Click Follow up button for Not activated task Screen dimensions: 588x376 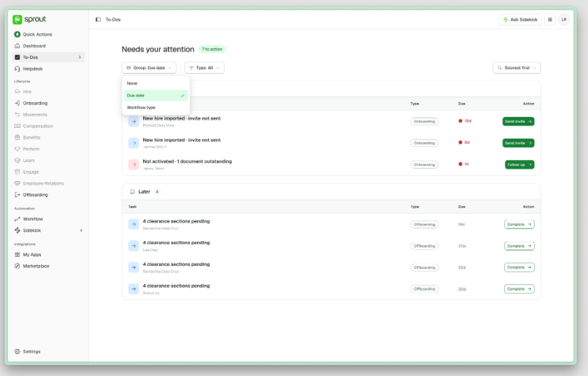pyautogui.click(x=519, y=164)
